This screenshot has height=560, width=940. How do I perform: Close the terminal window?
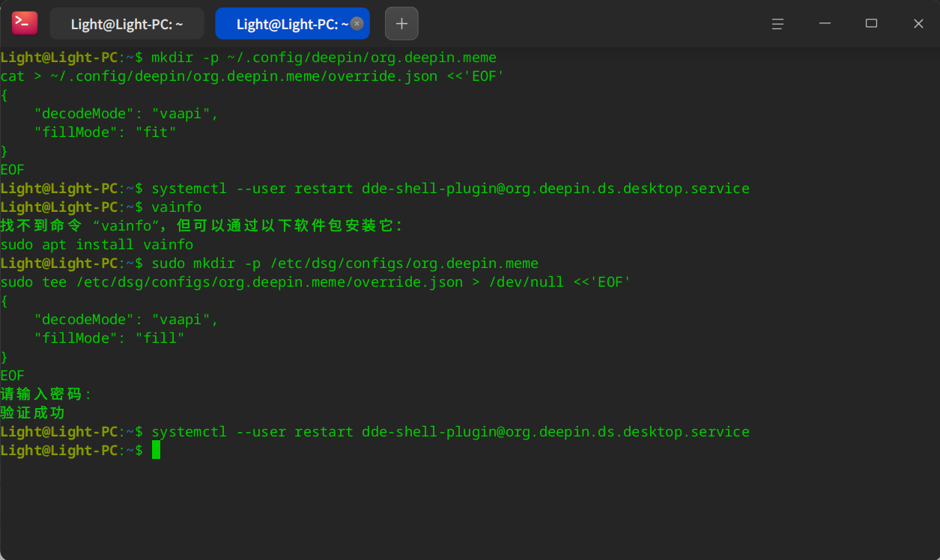pos(918,24)
